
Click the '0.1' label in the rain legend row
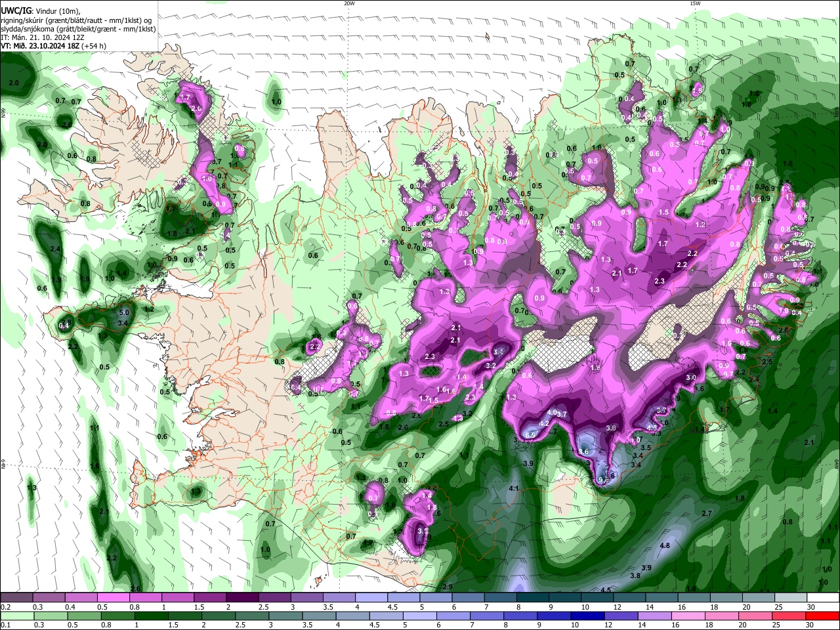pyautogui.click(x=5, y=625)
